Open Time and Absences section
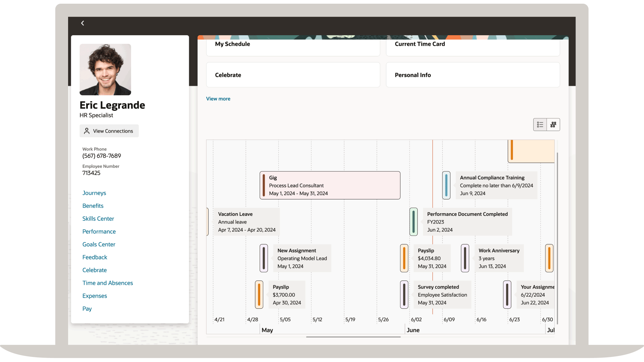Image resolution: width=644 pixels, height=362 pixels. click(108, 283)
